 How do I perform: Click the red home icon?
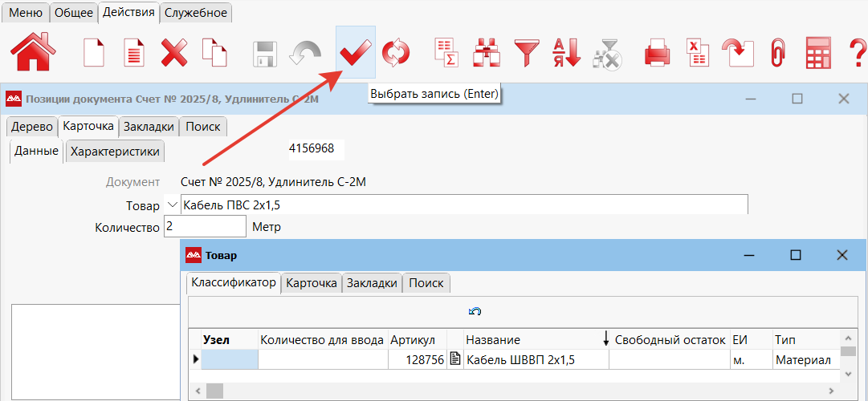point(33,52)
